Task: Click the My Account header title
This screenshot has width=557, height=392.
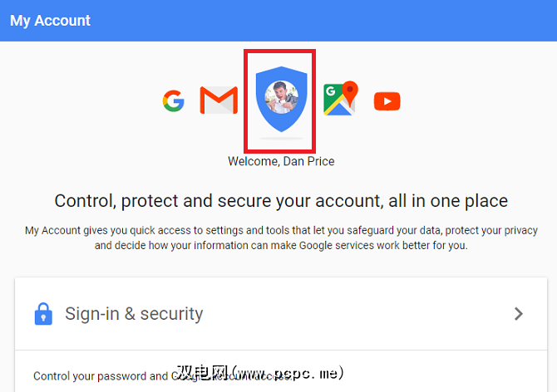Action: pyautogui.click(x=51, y=21)
